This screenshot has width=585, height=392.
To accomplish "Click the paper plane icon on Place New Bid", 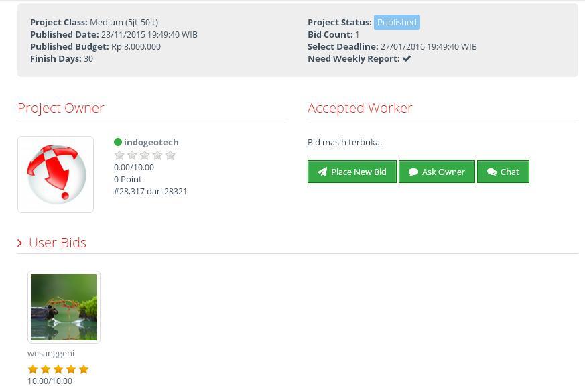I will click(322, 172).
